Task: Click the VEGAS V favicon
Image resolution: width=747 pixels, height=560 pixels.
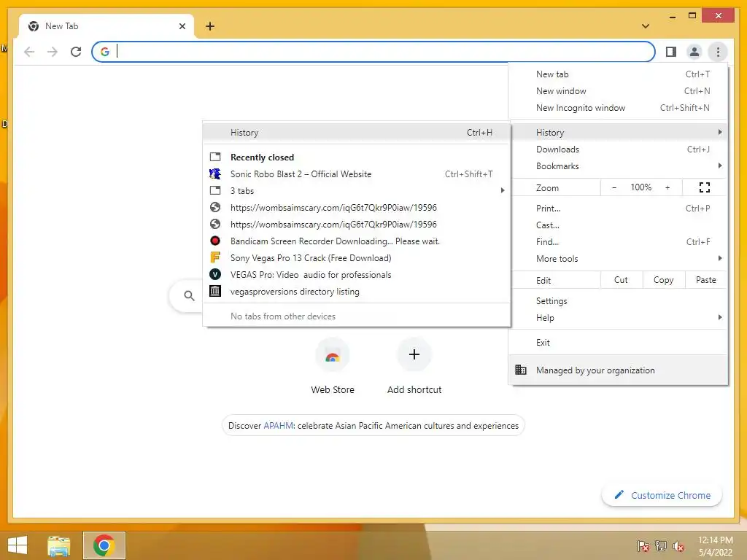Action: [215, 274]
